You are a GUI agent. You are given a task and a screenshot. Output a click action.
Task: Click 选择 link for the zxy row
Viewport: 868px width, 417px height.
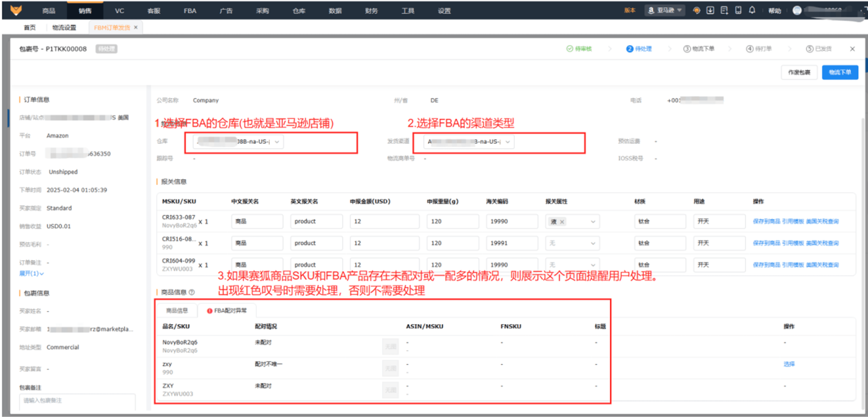click(x=788, y=364)
